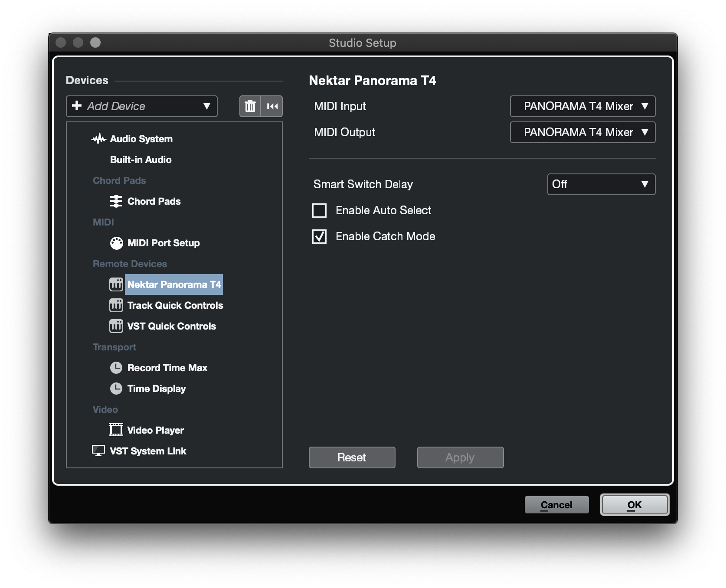The image size is (726, 588).
Task: Open the Add Device dropdown
Action: 141,106
